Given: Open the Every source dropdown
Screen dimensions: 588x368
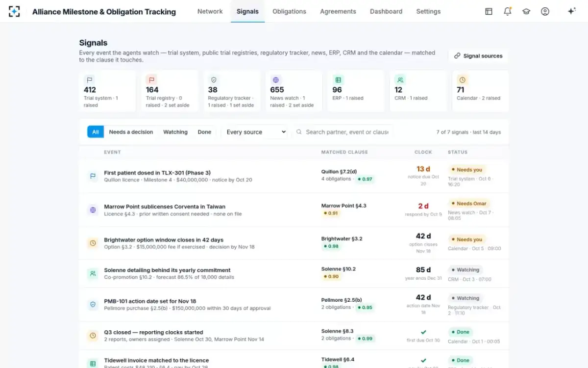Looking at the screenshot, I should [256, 132].
